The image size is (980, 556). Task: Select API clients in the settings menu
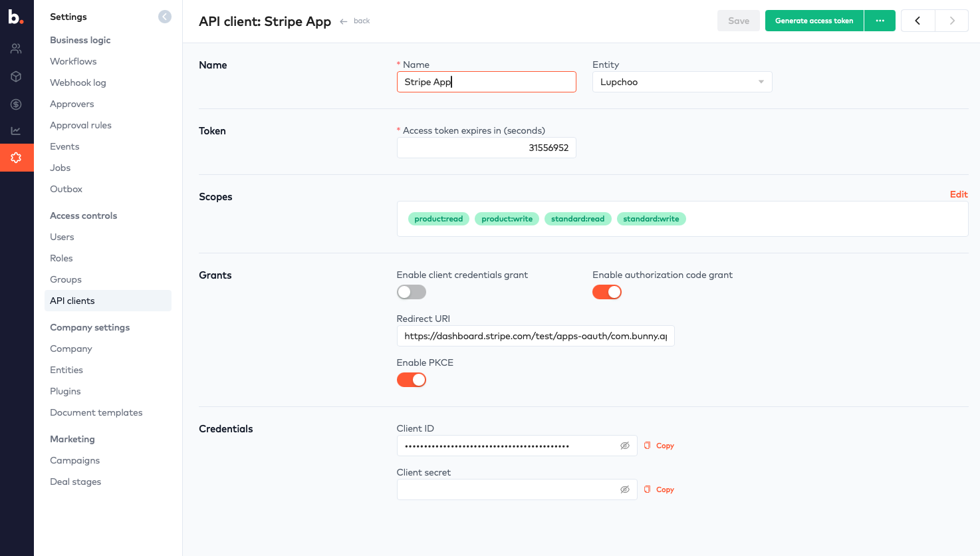coord(108,301)
